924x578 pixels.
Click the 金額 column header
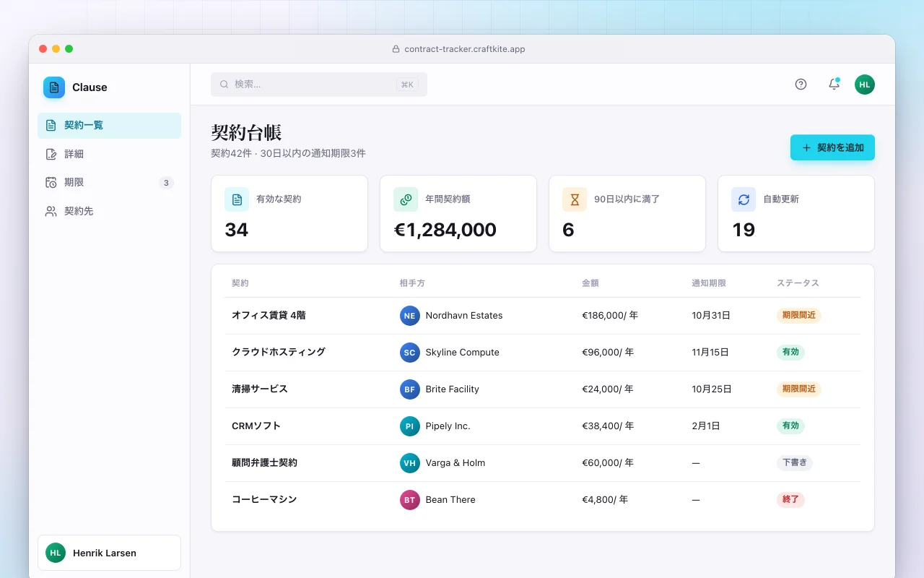(x=590, y=283)
